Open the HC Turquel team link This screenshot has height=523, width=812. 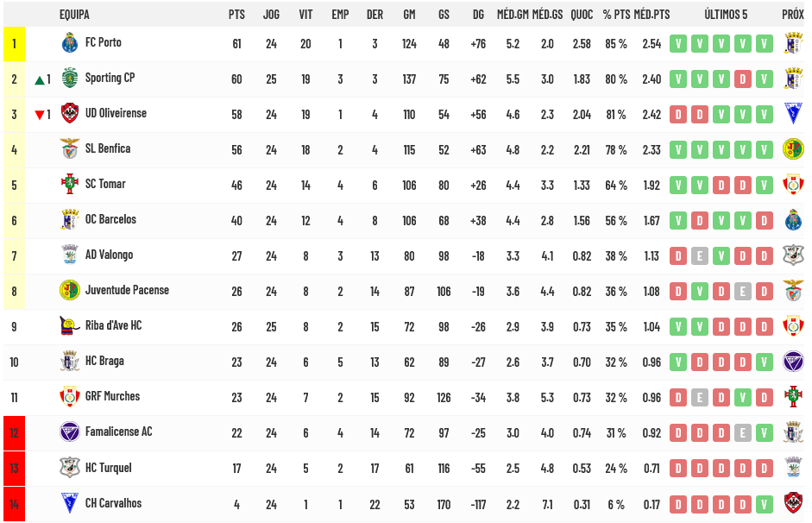(x=108, y=468)
